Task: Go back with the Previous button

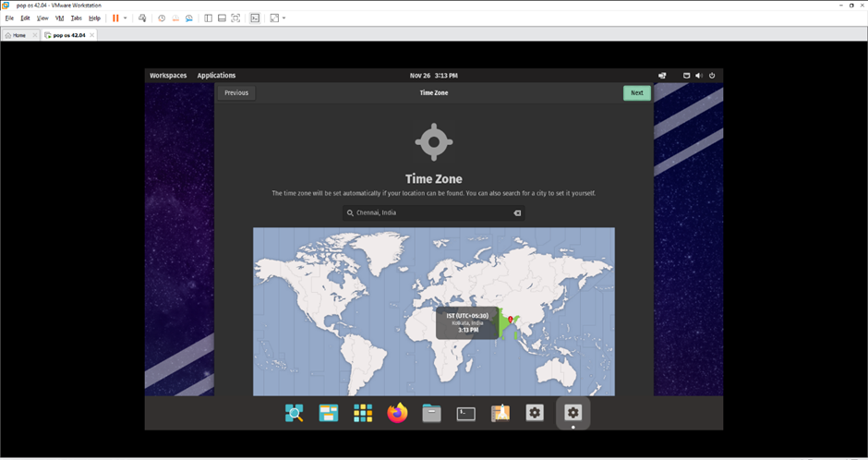Action: pos(236,92)
